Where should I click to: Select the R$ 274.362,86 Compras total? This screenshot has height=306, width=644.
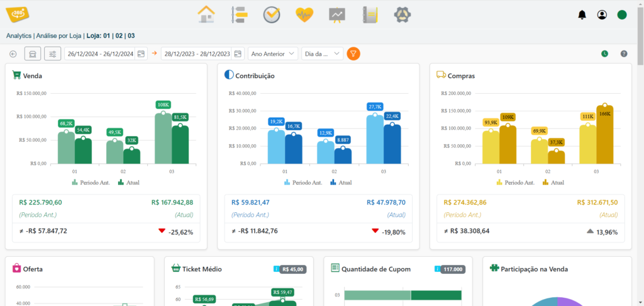coord(465,202)
